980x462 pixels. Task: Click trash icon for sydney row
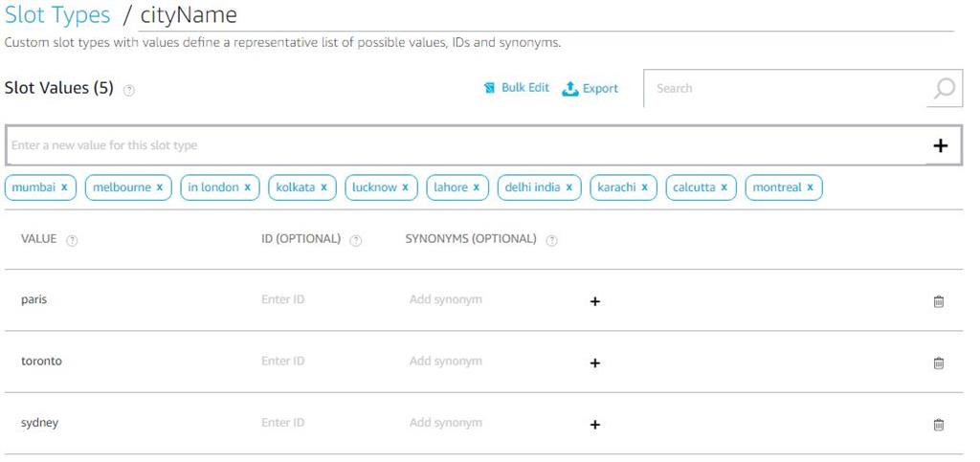[938, 424]
